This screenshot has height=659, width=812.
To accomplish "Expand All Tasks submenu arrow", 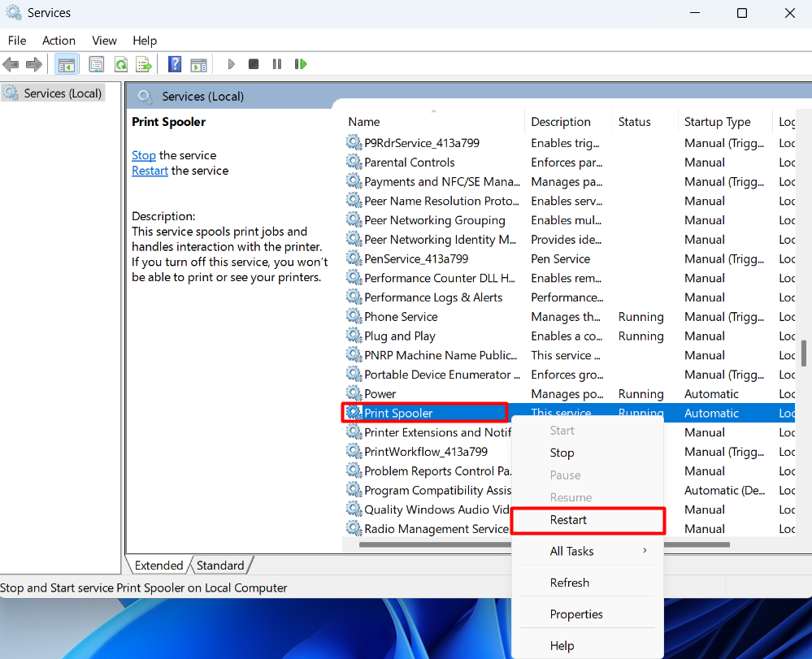I will coord(645,550).
